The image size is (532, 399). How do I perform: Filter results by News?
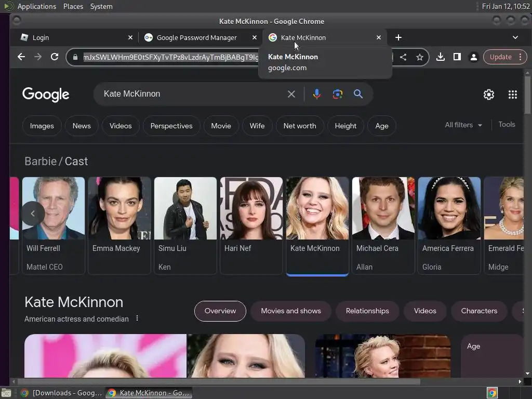coord(82,126)
